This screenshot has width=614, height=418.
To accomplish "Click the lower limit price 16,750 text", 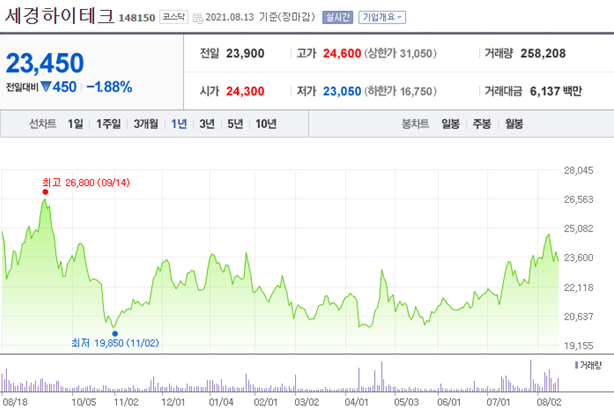I will (400, 91).
